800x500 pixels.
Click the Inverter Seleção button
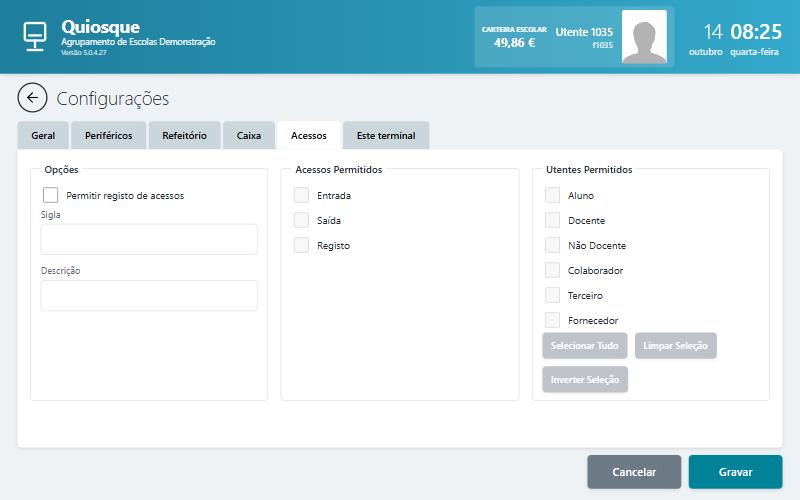(585, 380)
